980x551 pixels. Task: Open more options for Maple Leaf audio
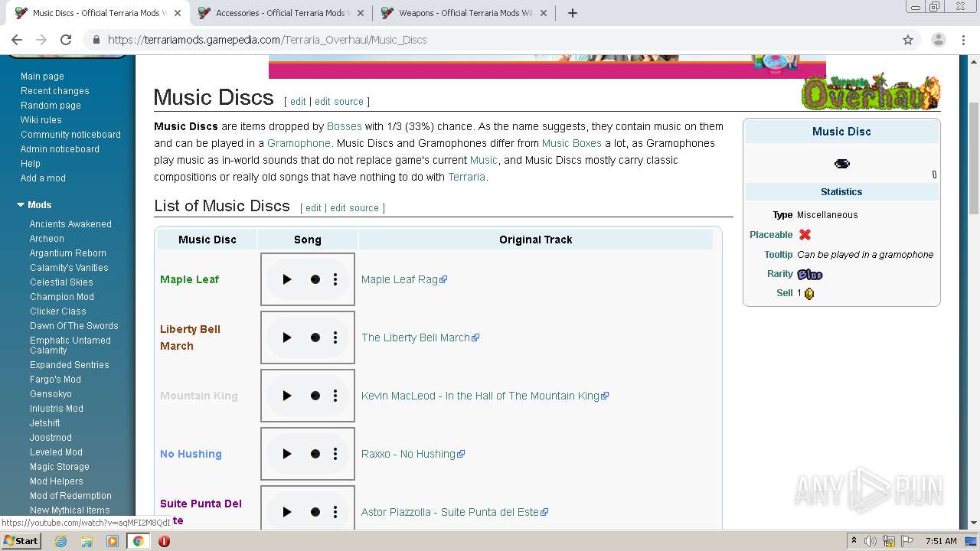click(x=335, y=279)
